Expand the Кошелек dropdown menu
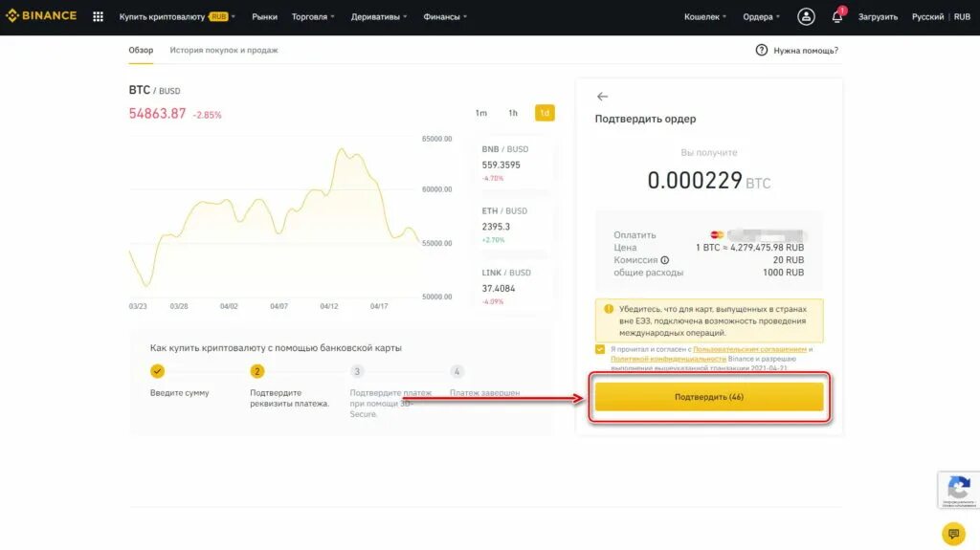The image size is (980, 550). (705, 17)
